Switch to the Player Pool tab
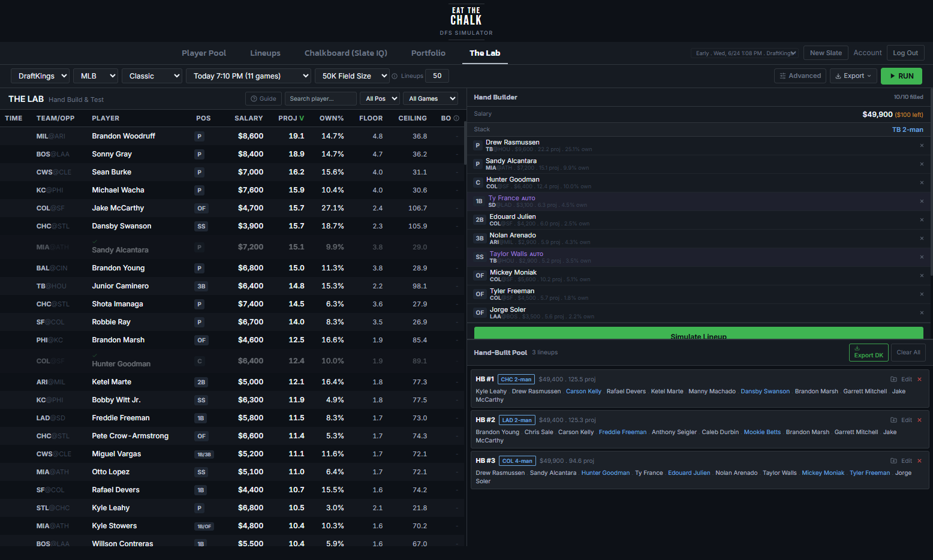The width and height of the screenshot is (933, 560). click(204, 53)
